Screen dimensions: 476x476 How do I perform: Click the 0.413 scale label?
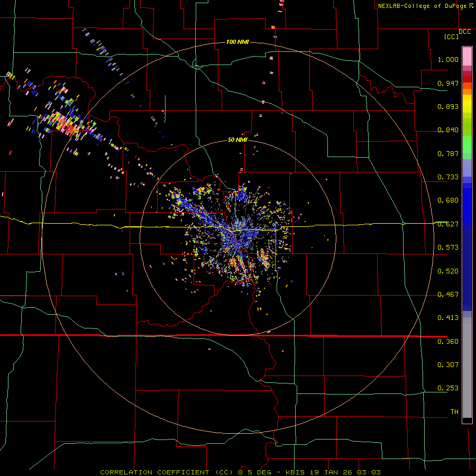click(x=448, y=318)
